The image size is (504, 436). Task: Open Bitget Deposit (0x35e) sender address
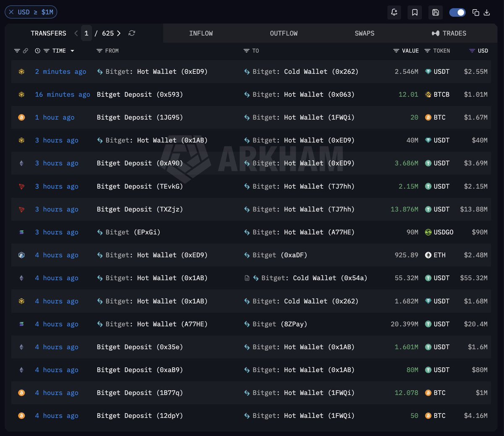(140, 347)
